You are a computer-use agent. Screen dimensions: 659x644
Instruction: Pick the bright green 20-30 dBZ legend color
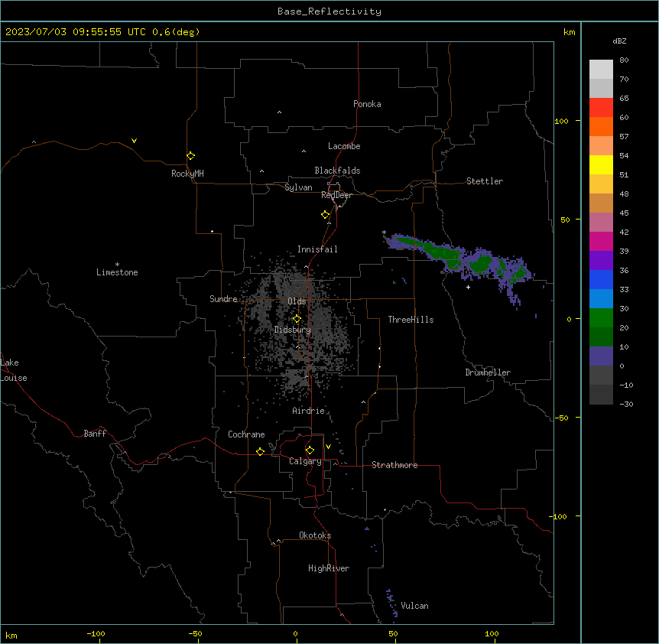coord(601,318)
